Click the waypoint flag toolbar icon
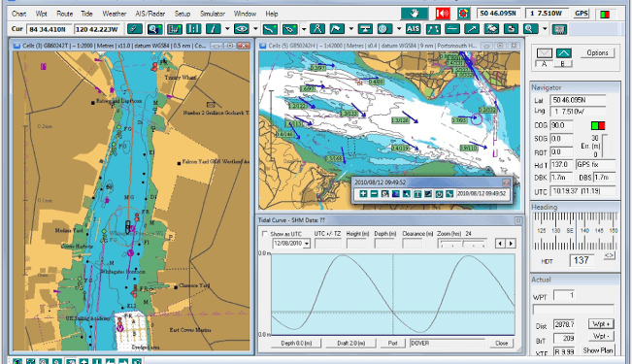The image size is (632, 364). [x=337, y=29]
